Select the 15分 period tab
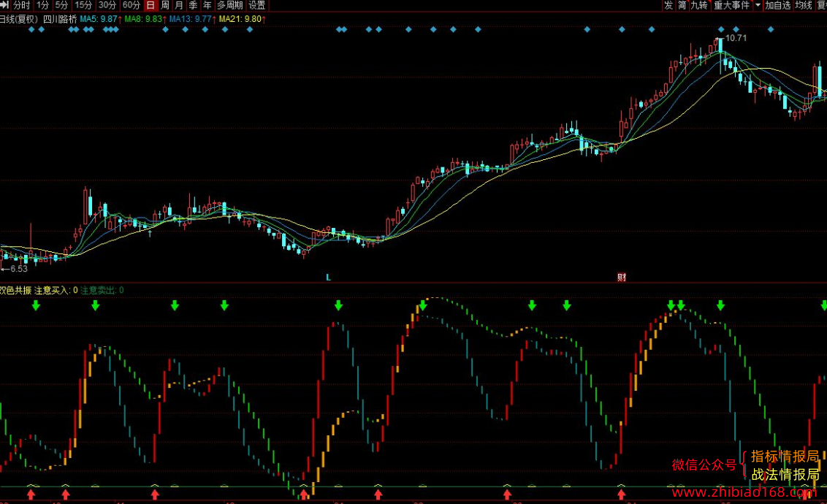The image size is (827, 504). (83, 5)
